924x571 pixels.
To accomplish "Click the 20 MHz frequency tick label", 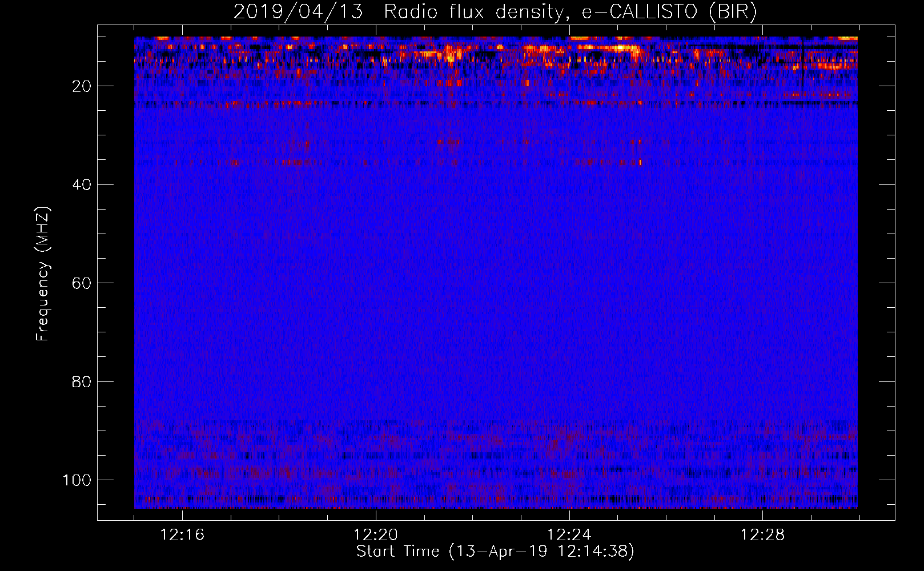I will (x=82, y=86).
